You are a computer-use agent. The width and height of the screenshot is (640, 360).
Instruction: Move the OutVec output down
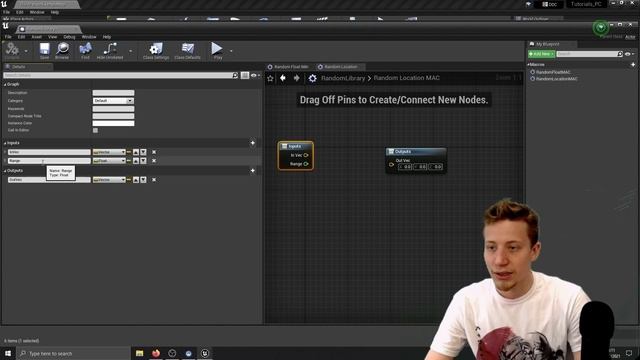[x=143, y=180]
